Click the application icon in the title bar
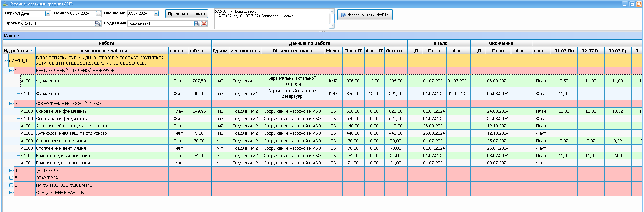The height and width of the screenshot is (212, 644). (5, 4)
